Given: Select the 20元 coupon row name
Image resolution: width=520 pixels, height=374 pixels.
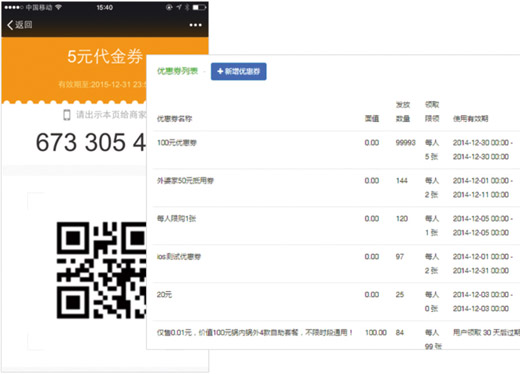Looking at the screenshot, I should tap(164, 295).
